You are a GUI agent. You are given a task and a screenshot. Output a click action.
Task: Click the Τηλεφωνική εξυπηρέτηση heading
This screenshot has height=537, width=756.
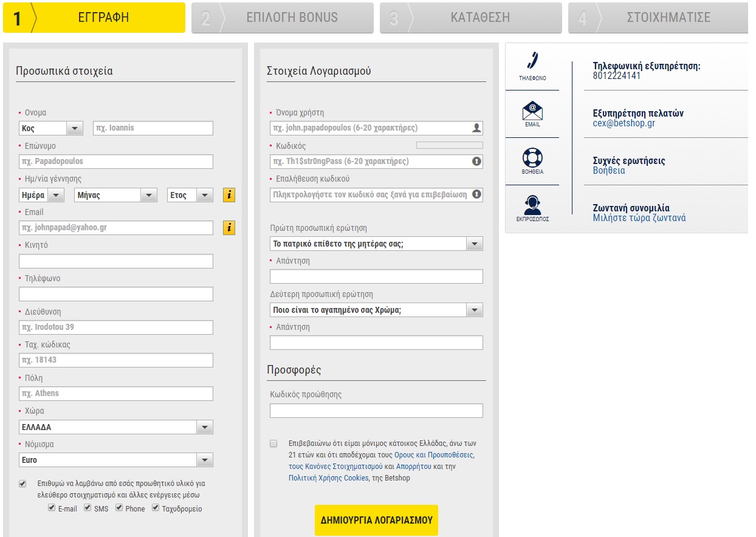(x=647, y=66)
